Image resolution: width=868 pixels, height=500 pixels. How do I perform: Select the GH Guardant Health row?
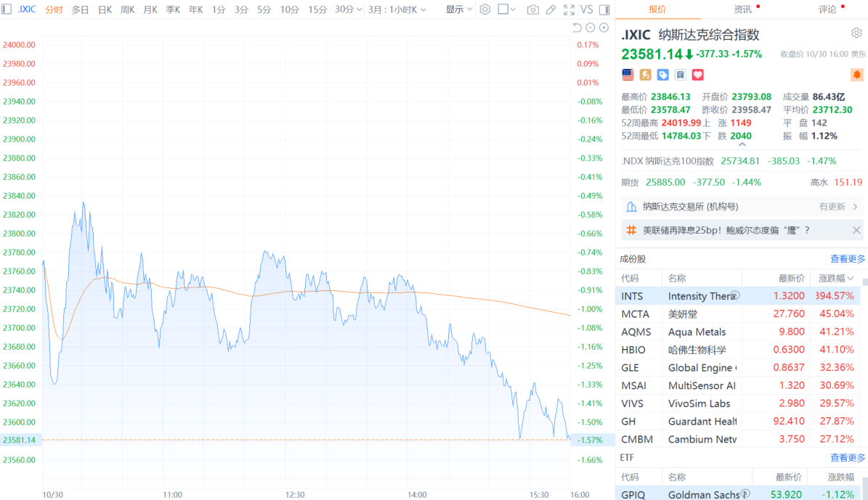click(x=738, y=421)
